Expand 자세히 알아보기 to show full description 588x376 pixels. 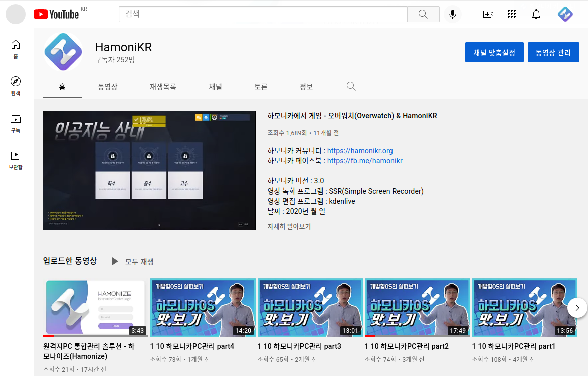[x=289, y=227]
